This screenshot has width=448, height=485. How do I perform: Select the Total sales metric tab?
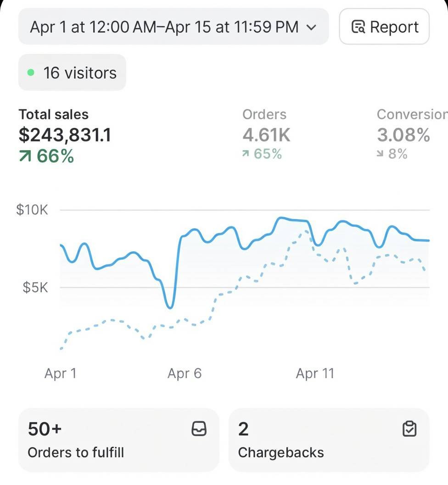65,135
